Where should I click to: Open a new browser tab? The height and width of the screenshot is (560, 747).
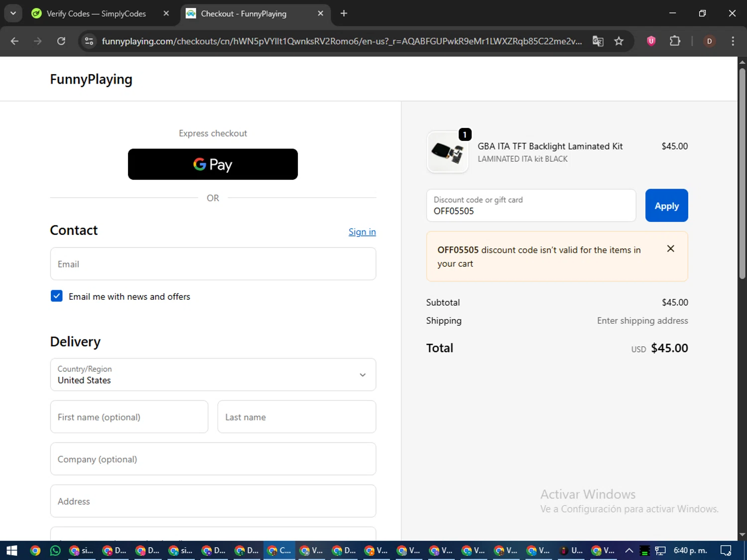click(x=344, y=13)
